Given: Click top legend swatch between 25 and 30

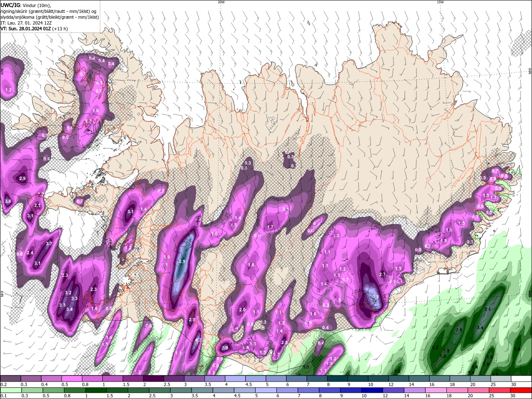Looking at the screenshot, I should pyautogui.click(x=501, y=379).
